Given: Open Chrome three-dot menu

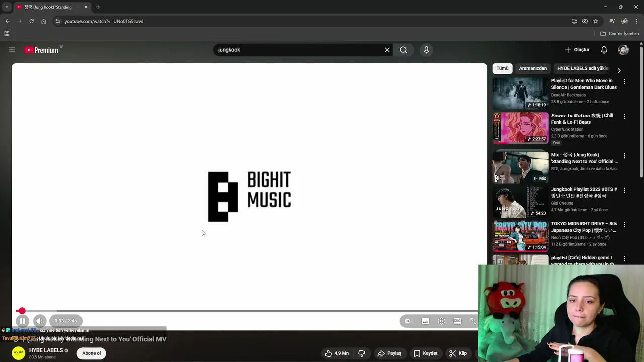Looking at the screenshot, I should (637, 21).
